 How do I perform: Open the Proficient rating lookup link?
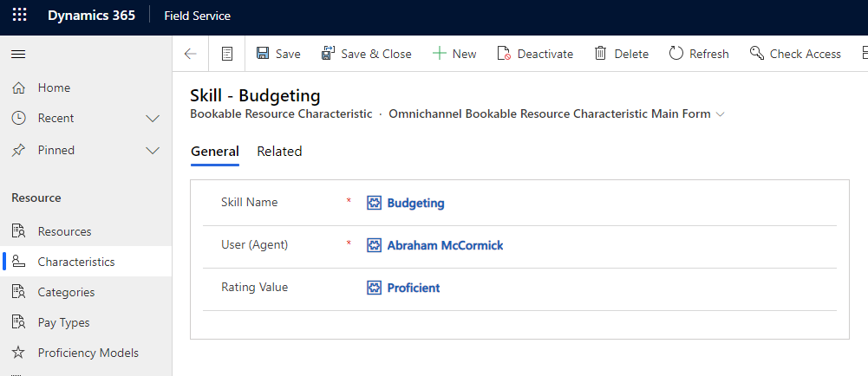click(414, 288)
